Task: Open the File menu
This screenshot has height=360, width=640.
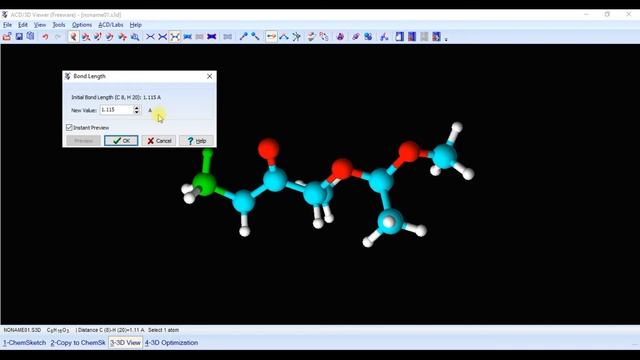Action: tap(7, 25)
